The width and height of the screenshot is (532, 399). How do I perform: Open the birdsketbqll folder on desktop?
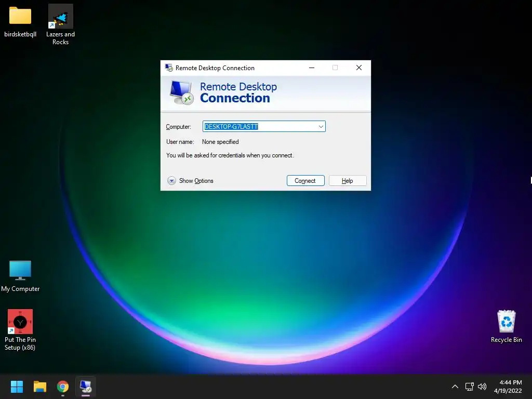[20, 21]
